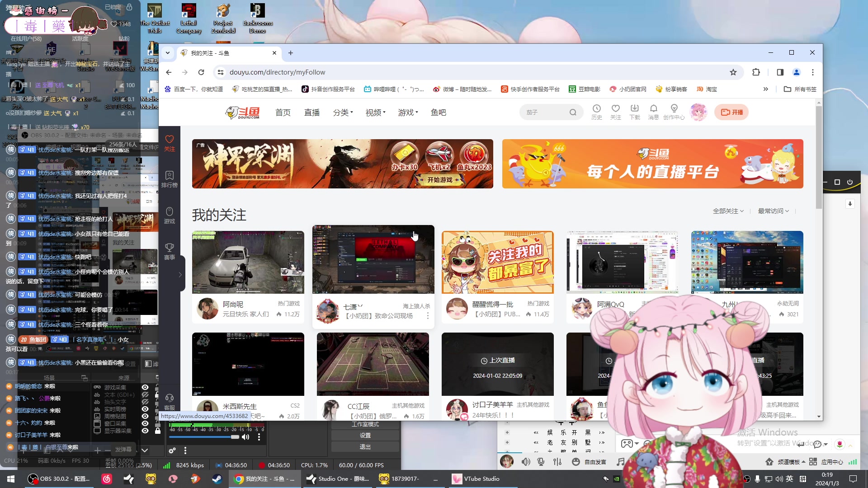Hide the 实时周榜 source in OBS

pyautogui.click(x=145, y=409)
